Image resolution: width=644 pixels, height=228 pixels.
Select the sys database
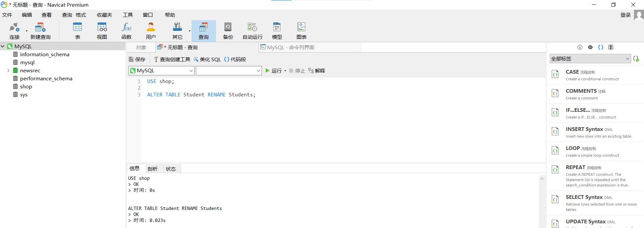click(x=23, y=94)
